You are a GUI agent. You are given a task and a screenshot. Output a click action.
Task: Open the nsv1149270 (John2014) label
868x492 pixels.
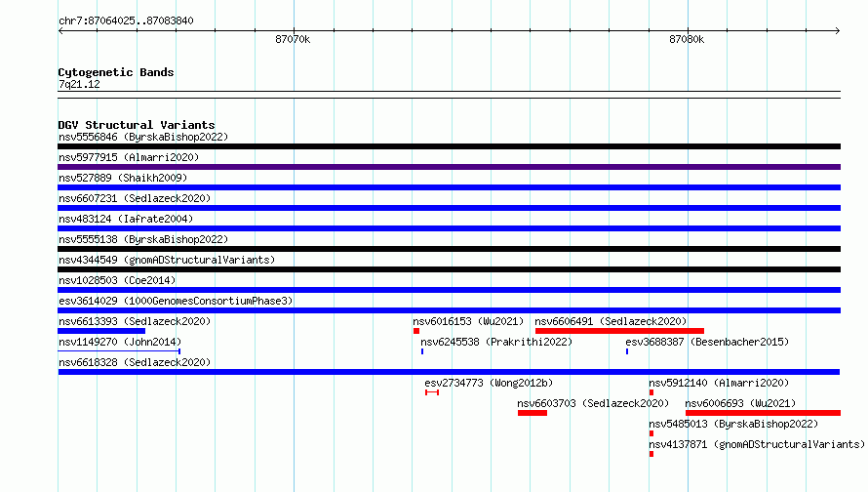pyautogui.click(x=120, y=342)
